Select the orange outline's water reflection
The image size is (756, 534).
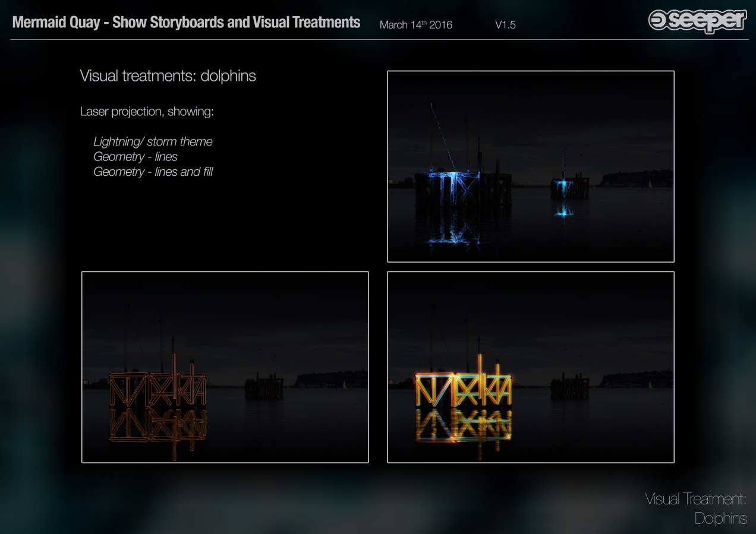[x=158, y=425]
